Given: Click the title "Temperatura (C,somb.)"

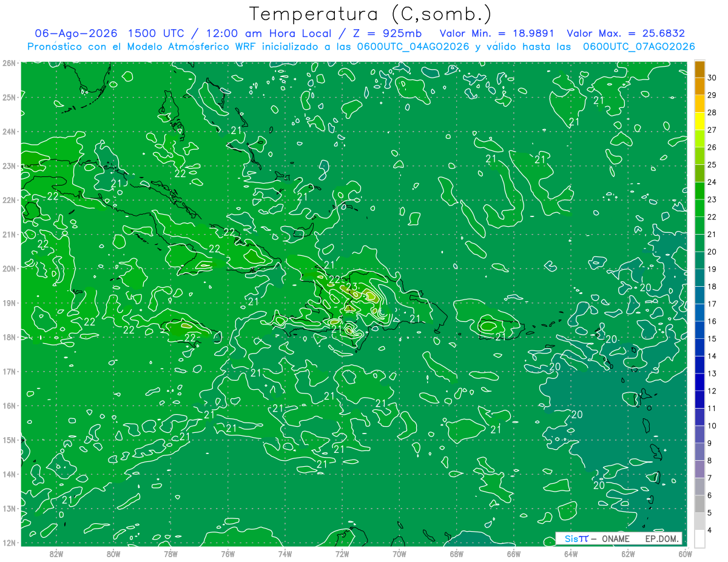Looking at the screenshot, I should pyautogui.click(x=371, y=13).
